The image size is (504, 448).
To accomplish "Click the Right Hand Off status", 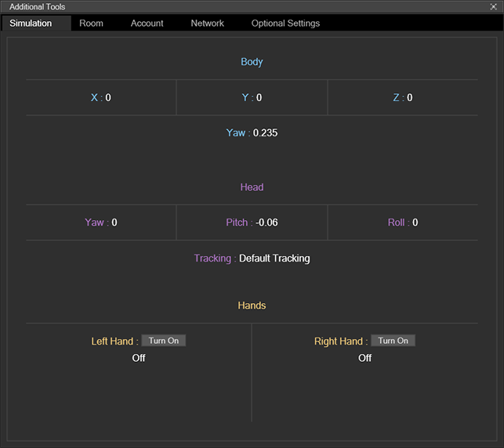I will pos(364,358).
